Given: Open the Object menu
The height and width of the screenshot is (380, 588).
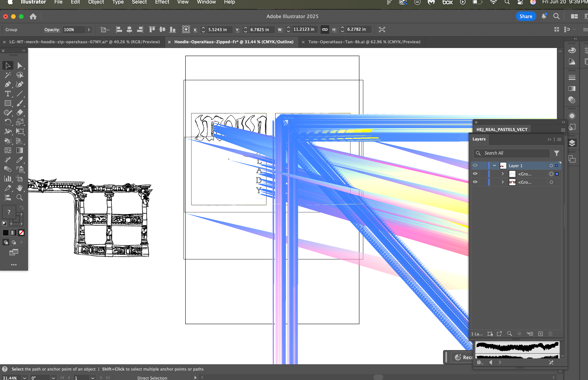Looking at the screenshot, I should pyautogui.click(x=96, y=2).
